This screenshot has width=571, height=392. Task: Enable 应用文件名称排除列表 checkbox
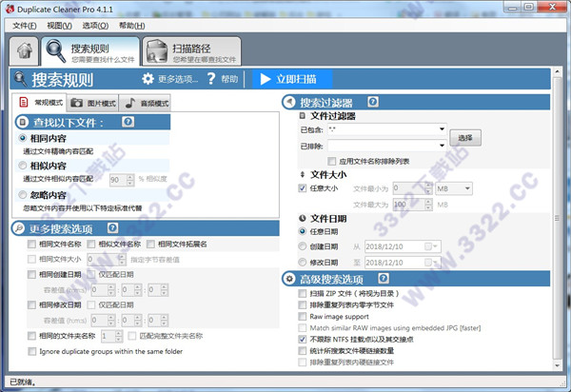coord(332,161)
